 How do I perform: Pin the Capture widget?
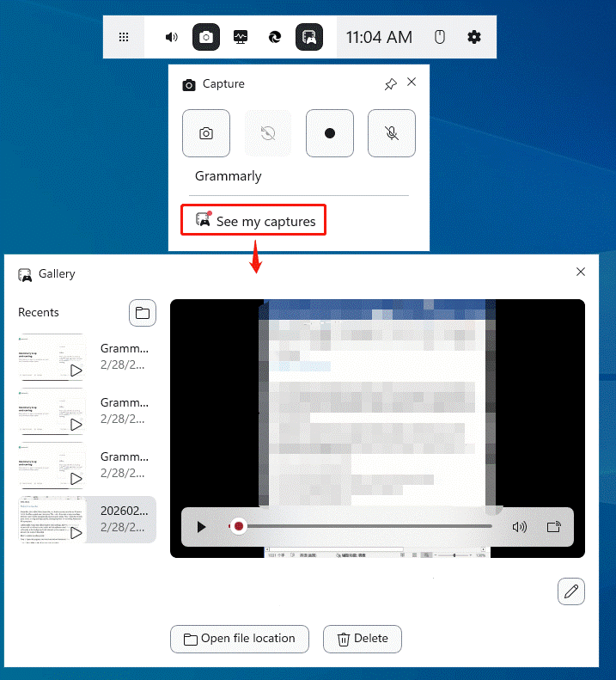point(391,83)
